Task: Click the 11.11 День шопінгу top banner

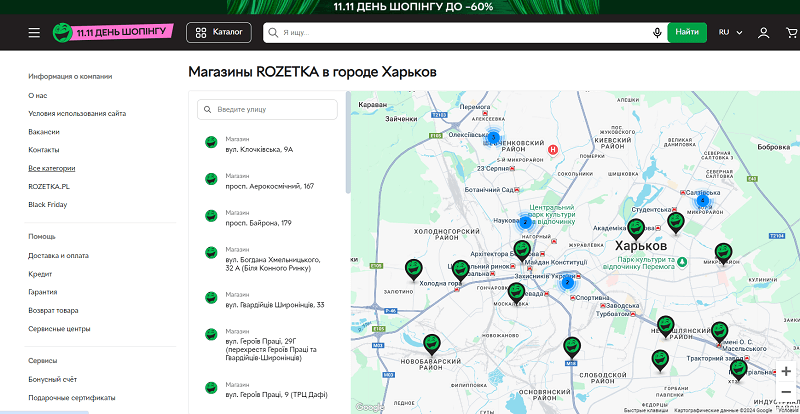Action: pyautogui.click(x=413, y=7)
